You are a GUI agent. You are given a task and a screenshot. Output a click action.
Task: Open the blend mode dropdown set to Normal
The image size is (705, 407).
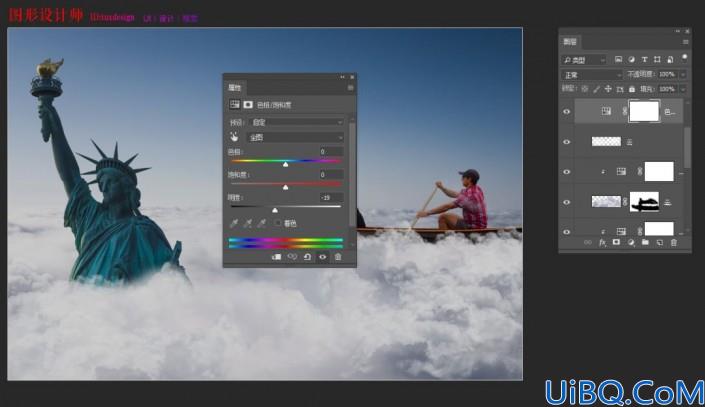click(x=592, y=75)
